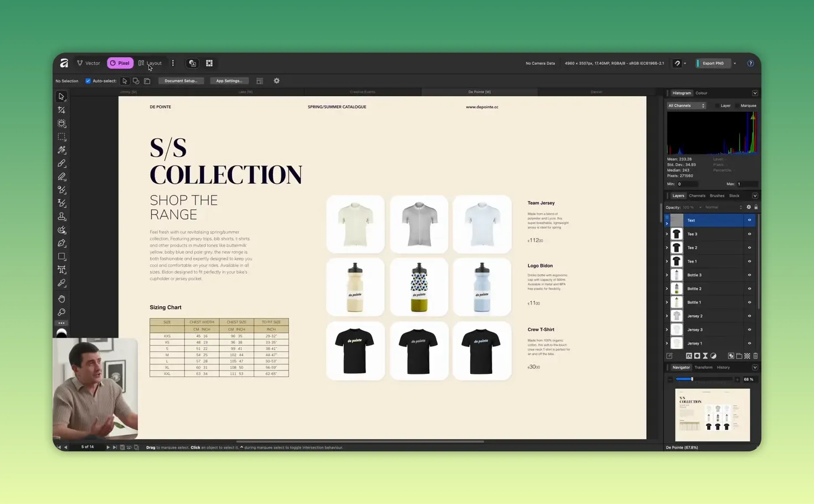Expand the Jersey 3 layer group
The width and height of the screenshot is (814, 504).
tap(667, 330)
